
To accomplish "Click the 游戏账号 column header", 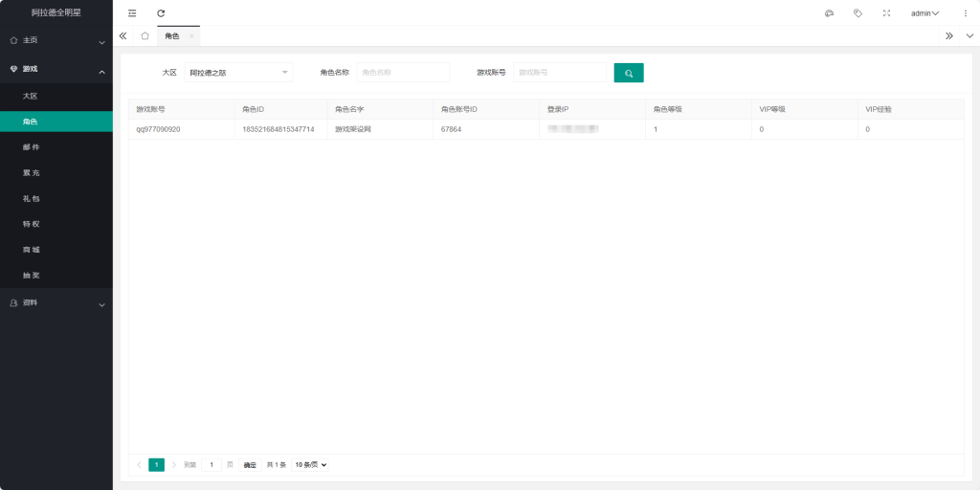I will (181, 109).
